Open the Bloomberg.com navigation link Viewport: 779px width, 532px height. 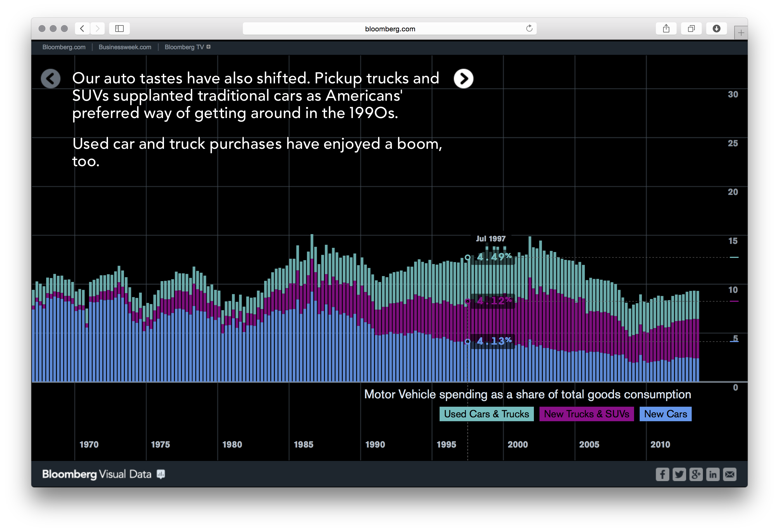64,47
